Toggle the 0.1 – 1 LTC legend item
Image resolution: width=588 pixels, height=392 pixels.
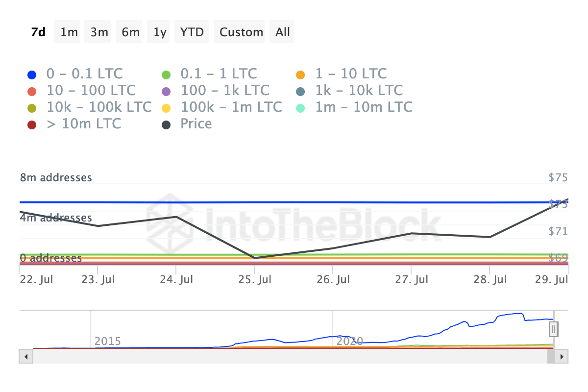[x=209, y=74]
